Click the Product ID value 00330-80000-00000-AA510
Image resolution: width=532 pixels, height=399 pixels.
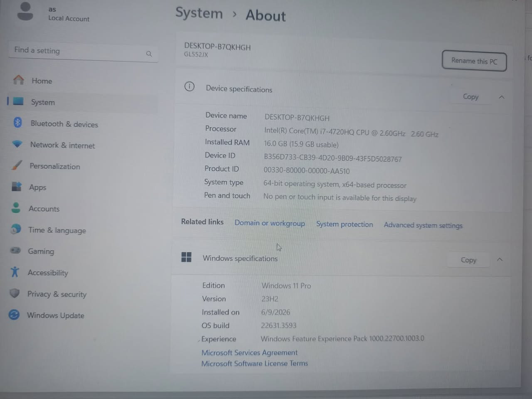point(307,171)
